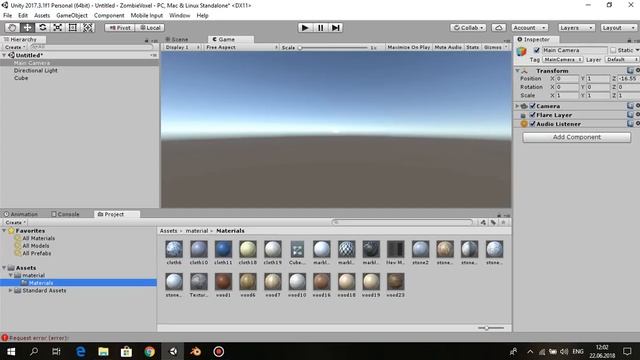The width and height of the screenshot is (640, 360).
Task: Search by label in Project
Action: [x=493, y=222]
